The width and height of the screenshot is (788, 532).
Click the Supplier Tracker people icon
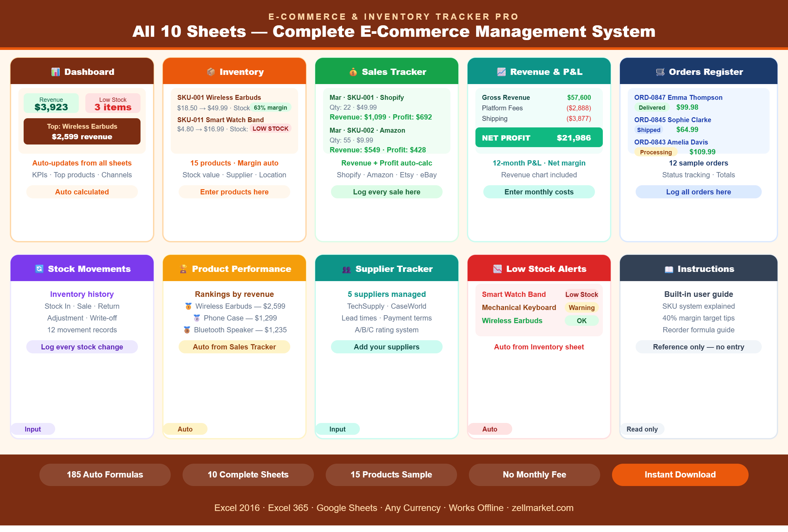point(346,270)
